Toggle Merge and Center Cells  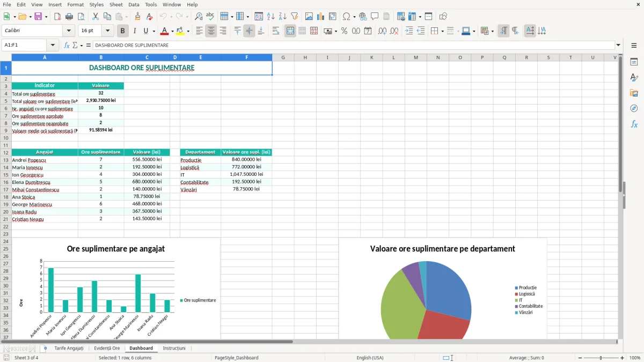tap(290, 31)
